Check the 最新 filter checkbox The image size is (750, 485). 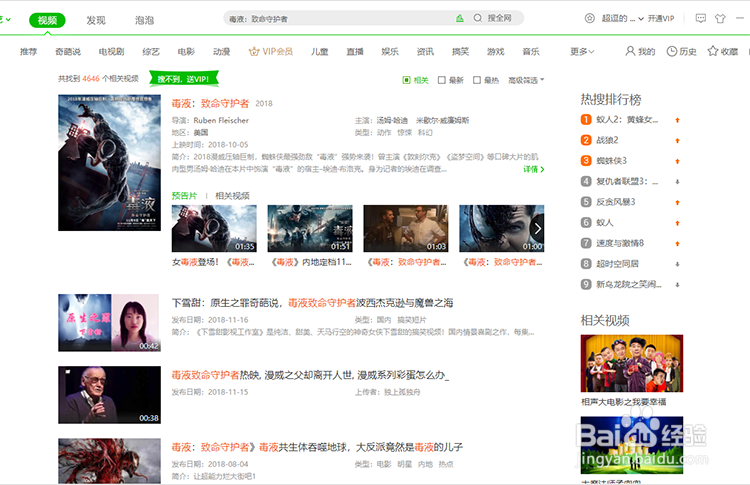pyautogui.click(x=441, y=80)
